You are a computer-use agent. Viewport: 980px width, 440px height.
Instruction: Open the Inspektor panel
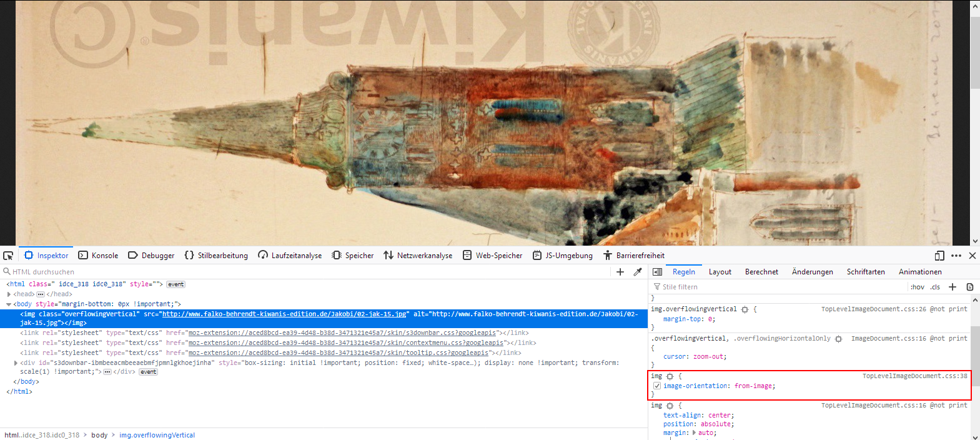click(x=46, y=256)
